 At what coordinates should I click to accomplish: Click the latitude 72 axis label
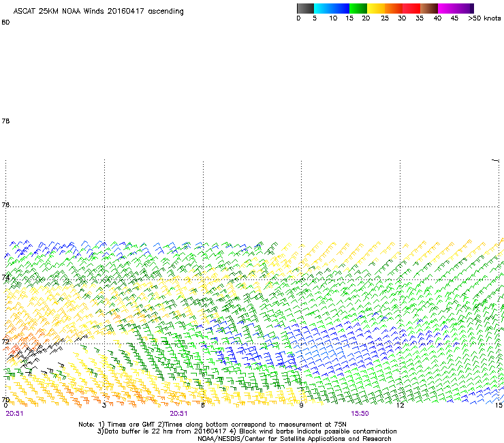pyautogui.click(x=5, y=341)
